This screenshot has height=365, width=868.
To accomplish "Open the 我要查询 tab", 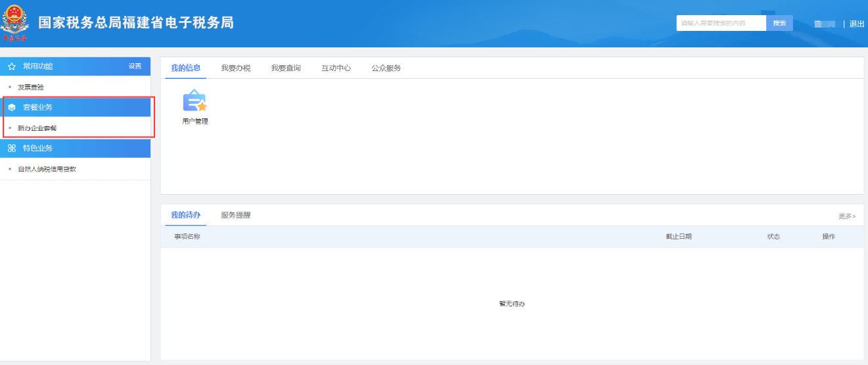I will [x=286, y=68].
